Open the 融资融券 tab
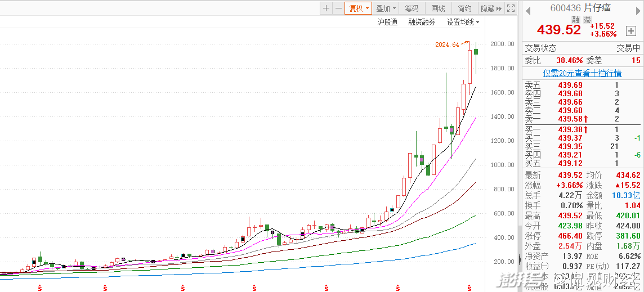The image size is (644, 292). [422, 23]
